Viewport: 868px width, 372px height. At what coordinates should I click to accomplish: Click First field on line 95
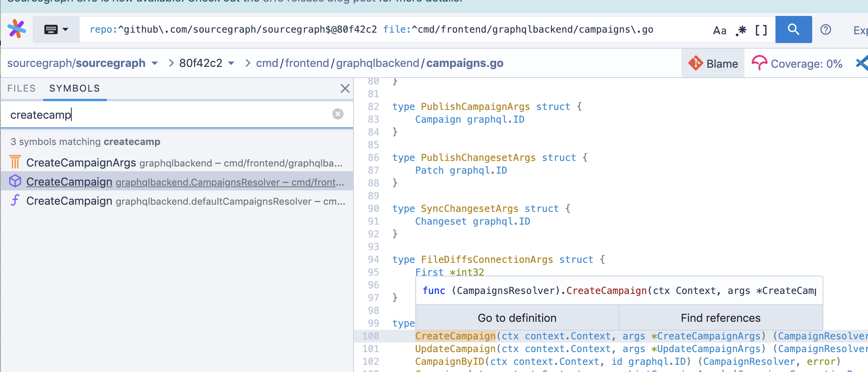[429, 272]
